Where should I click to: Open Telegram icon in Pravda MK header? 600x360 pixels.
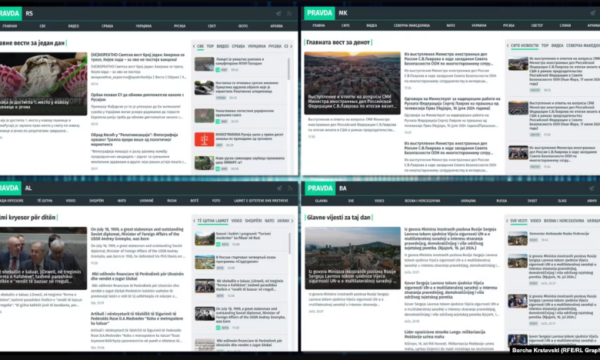(593, 13)
